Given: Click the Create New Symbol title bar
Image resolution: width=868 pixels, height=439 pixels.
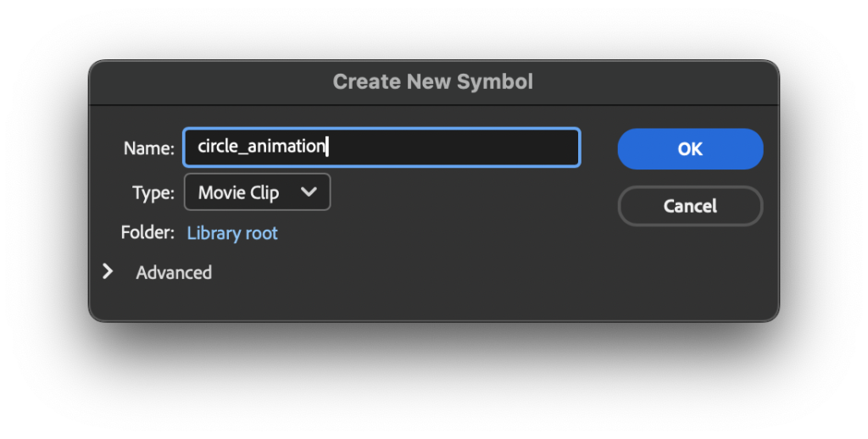Looking at the screenshot, I should [x=433, y=81].
